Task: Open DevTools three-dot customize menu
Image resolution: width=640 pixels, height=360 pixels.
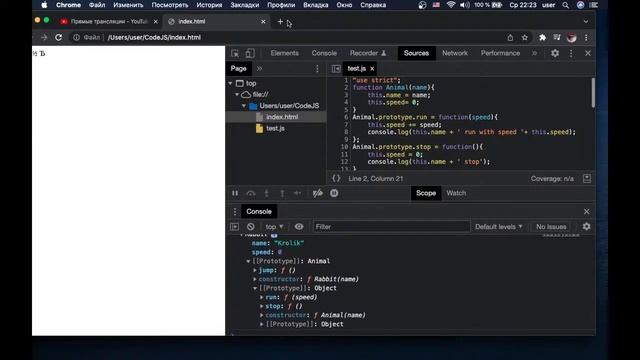Action: coord(571,53)
